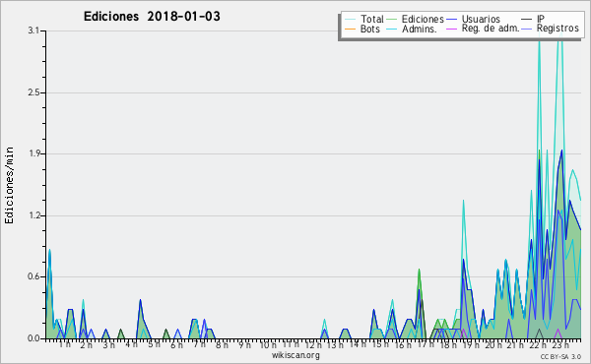Viewport: 591px width, 364px height.
Task: Click the Ediciones green legend swatch
Action: [x=392, y=20]
